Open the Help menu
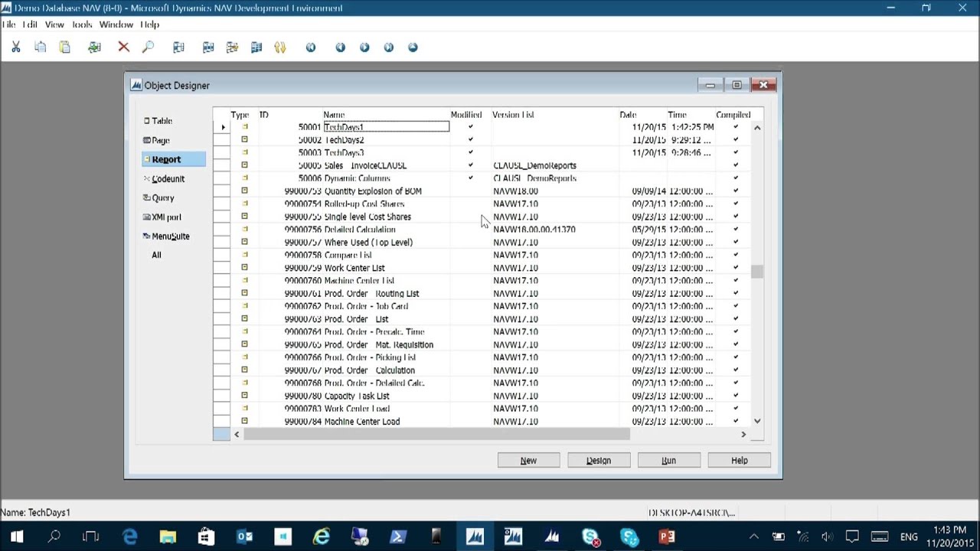This screenshot has height=551, width=980. (149, 24)
